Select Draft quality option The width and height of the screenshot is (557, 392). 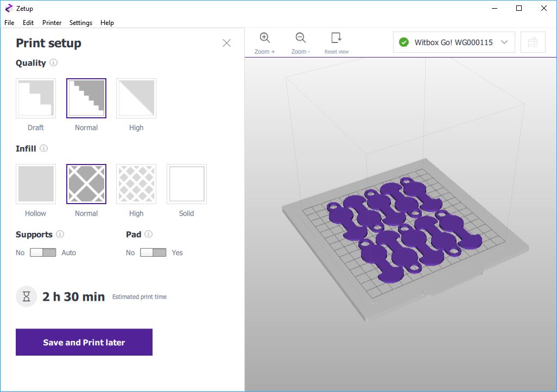36,98
